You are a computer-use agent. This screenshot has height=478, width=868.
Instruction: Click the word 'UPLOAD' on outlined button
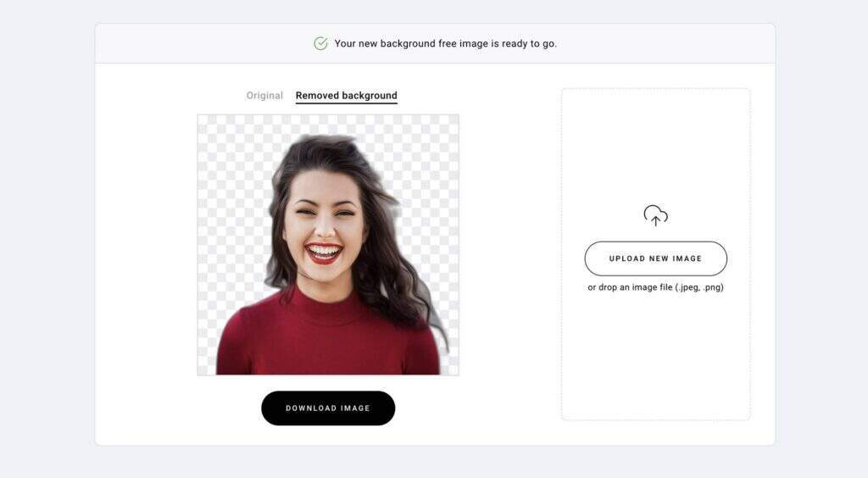tap(626, 258)
